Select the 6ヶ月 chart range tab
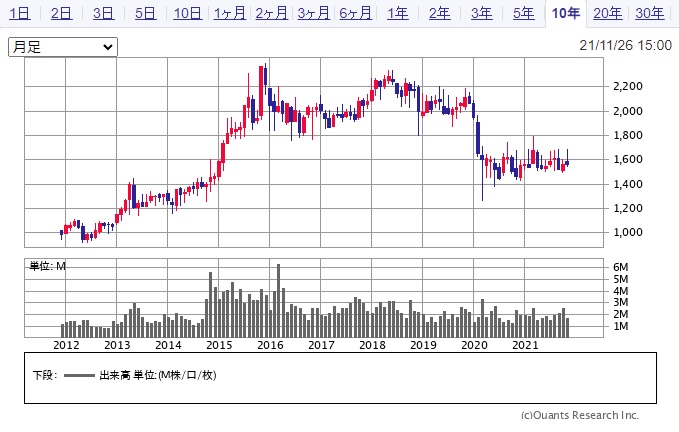Viewport: 679px width, 432px height. (356, 13)
